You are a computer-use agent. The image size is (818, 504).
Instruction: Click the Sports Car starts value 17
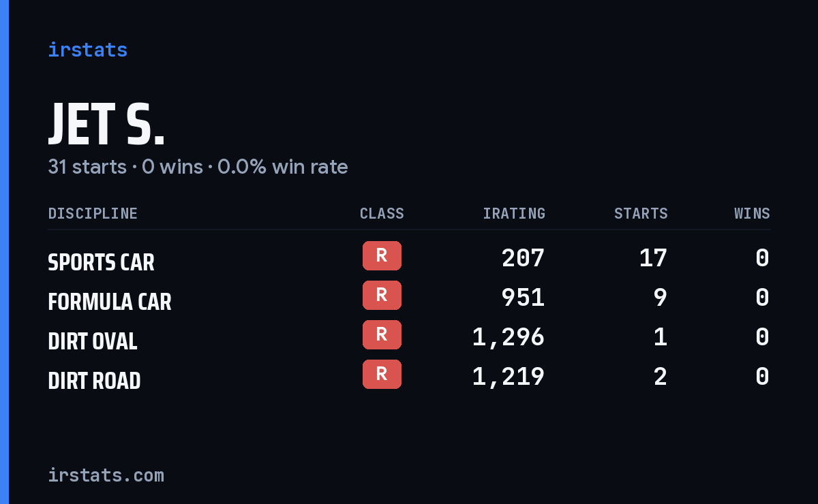pos(653,258)
